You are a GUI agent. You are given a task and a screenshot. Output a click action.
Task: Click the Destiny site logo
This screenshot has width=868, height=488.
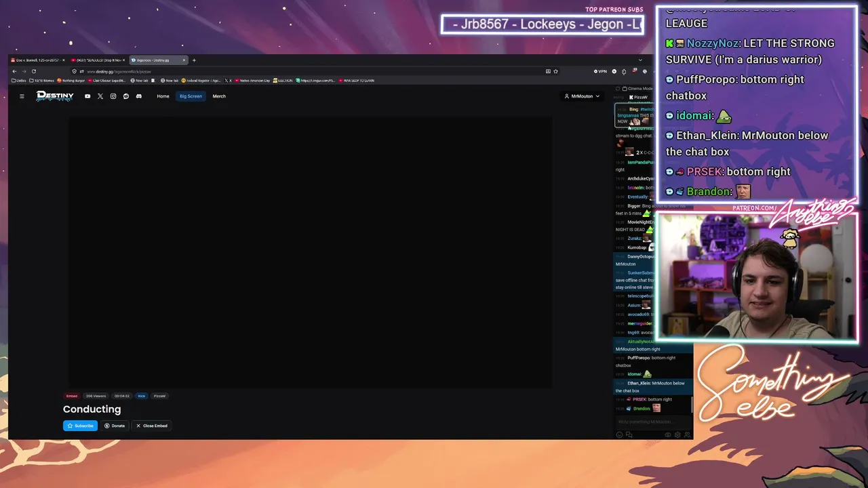(x=55, y=96)
